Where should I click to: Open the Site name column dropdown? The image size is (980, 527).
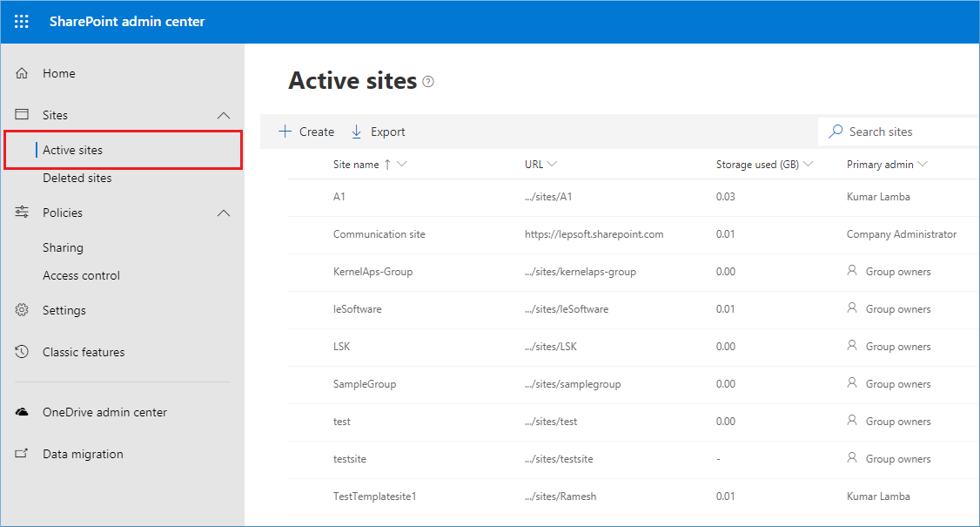tap(402, 164)
